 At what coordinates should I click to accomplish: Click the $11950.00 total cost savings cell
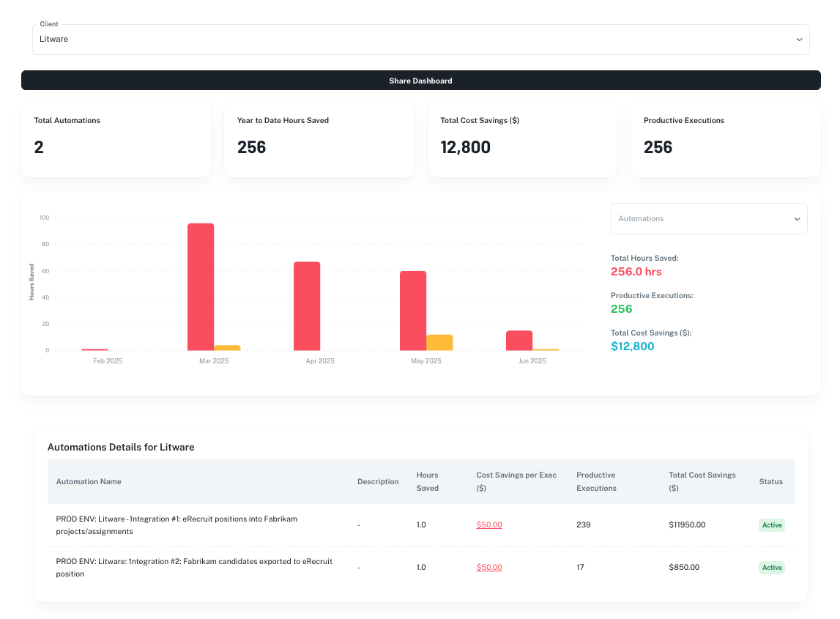point(687,525)
